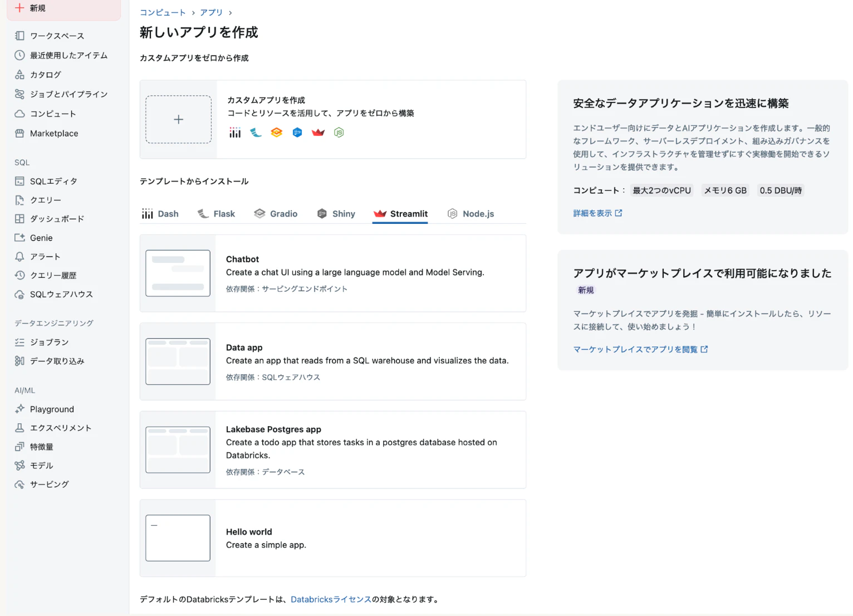853x616 pixels.
Task: Open the サービング icon
Action: (19, 484)
